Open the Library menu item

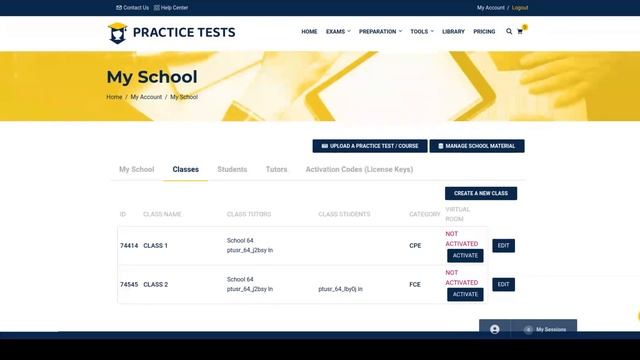point(453,31)
